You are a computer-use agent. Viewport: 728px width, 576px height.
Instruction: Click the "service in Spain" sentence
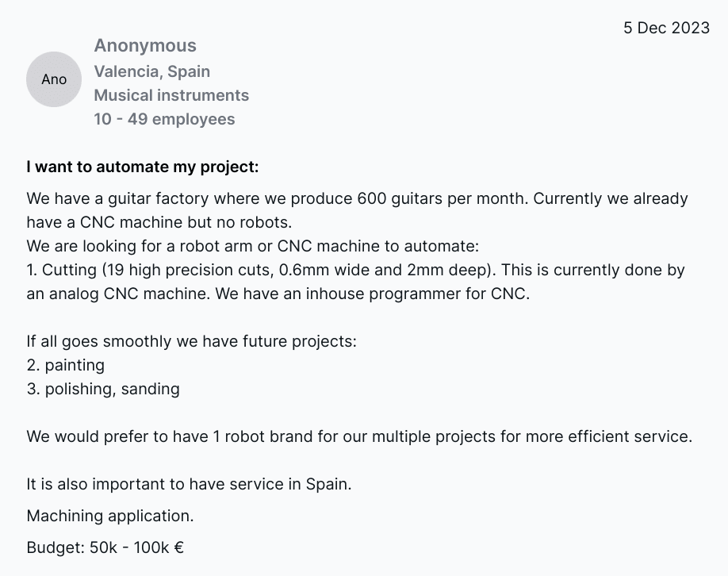pos(190,484)
